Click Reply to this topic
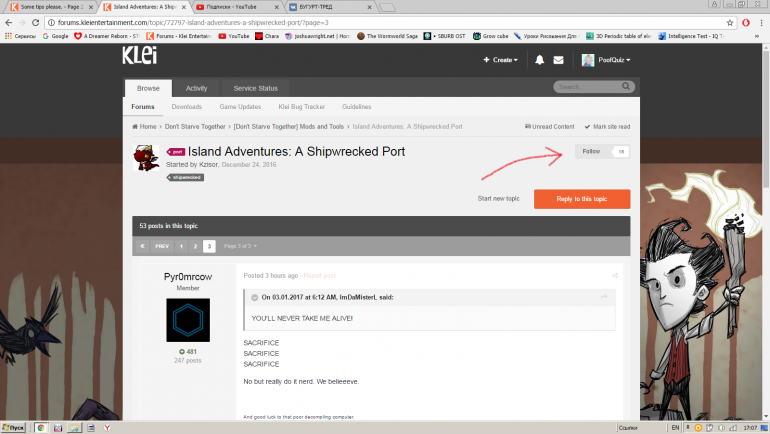Viewport: 770px width, 434px height. pyautogui.click(x=582, y=199)
